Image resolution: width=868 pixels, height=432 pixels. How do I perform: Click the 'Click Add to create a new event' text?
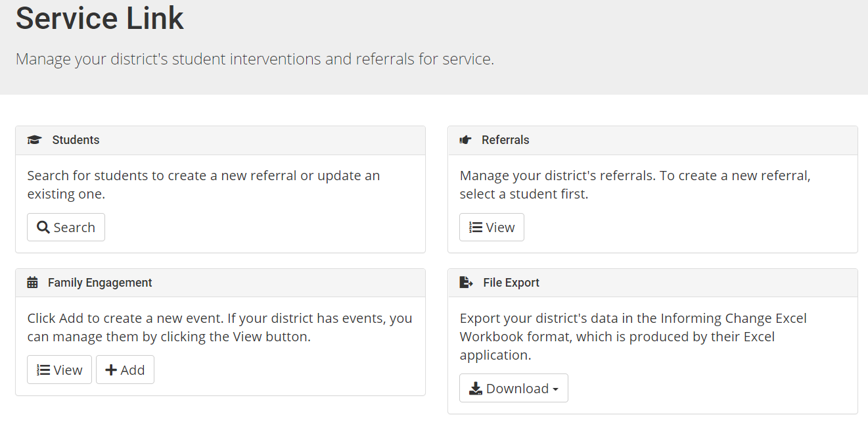[x=219, y=327]
